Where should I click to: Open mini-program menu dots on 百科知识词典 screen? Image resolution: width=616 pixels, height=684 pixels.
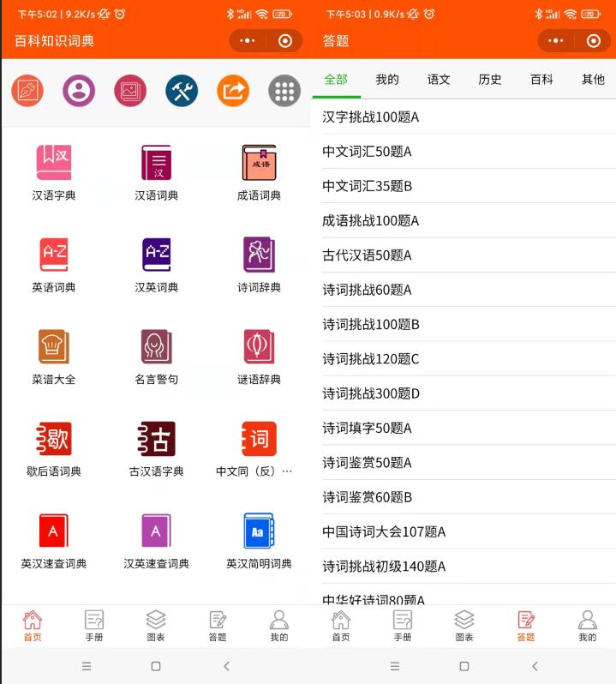tap(248, 41)
